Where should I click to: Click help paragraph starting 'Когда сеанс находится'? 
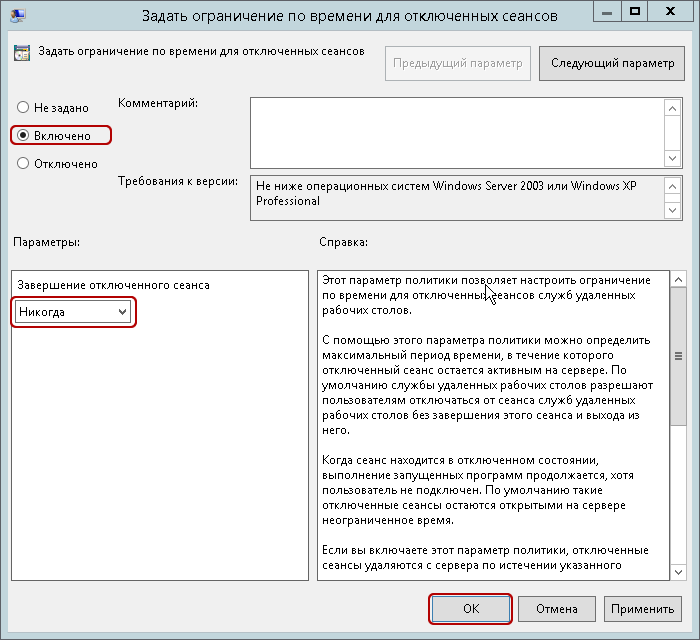(478, 490)
